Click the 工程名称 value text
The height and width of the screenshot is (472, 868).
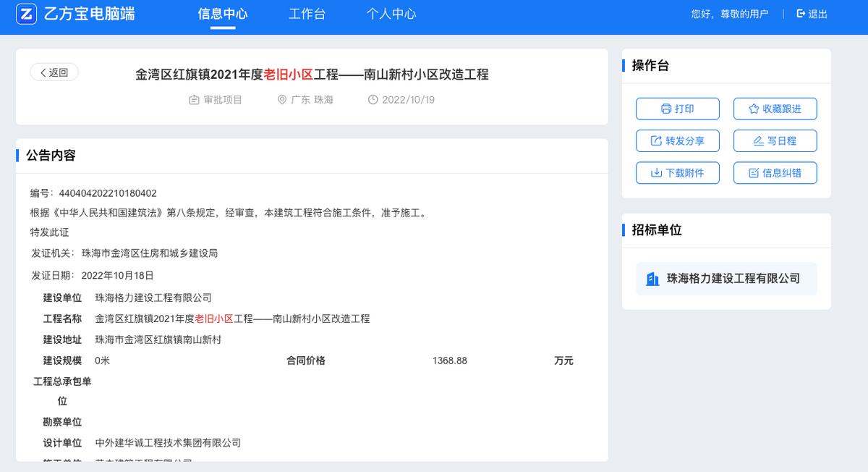coord(232,319)
